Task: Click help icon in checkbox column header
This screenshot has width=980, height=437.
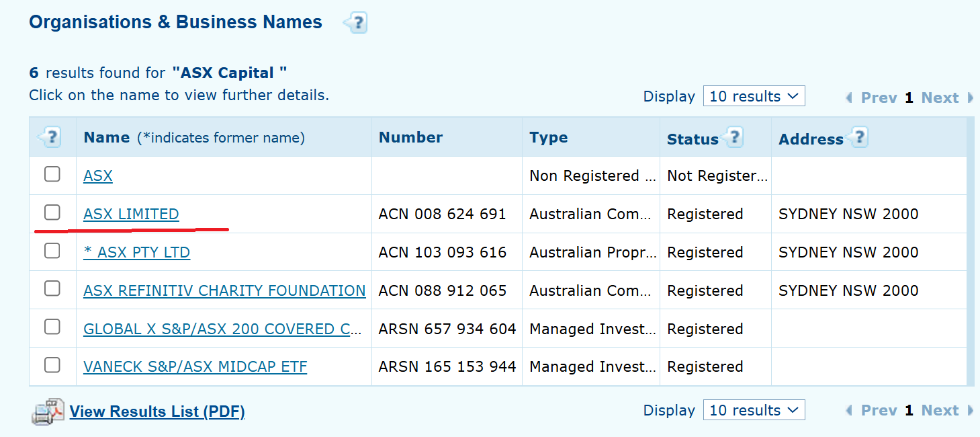Action: [x=50, y=138]
